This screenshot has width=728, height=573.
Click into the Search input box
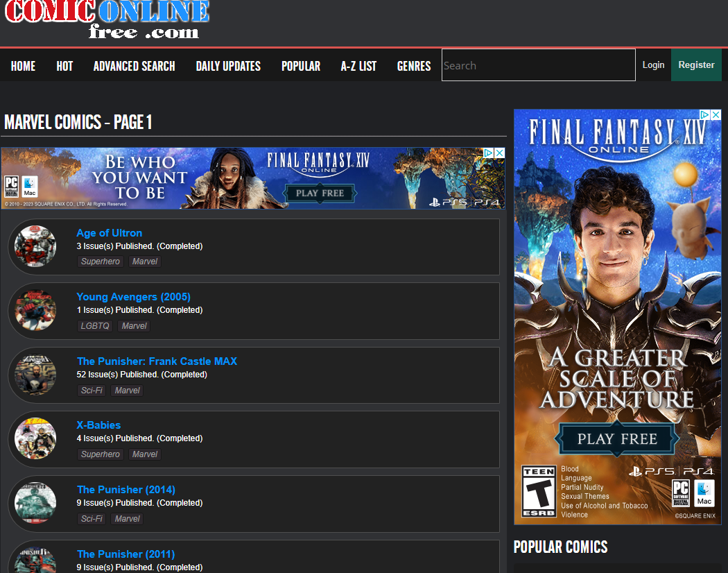tap(538, 65)
